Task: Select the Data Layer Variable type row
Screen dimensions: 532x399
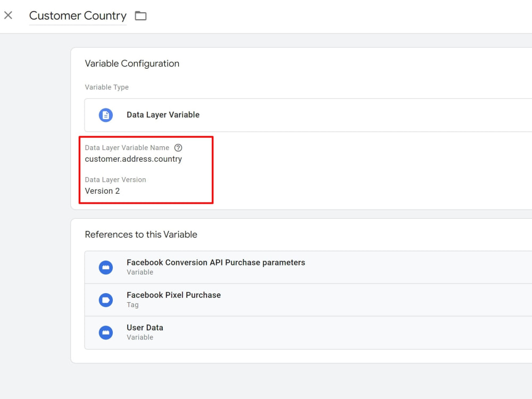Action: pyautogui.click(x=308, y=115)
